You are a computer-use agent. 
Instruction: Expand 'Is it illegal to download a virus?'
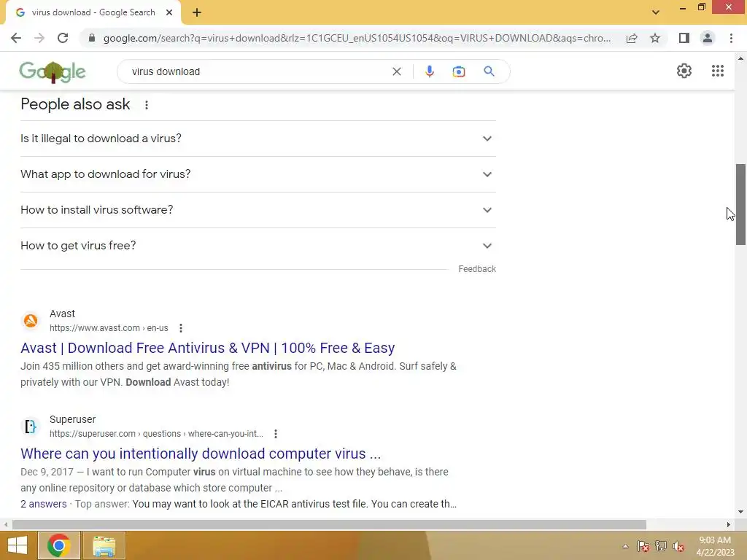coord(258,139)
